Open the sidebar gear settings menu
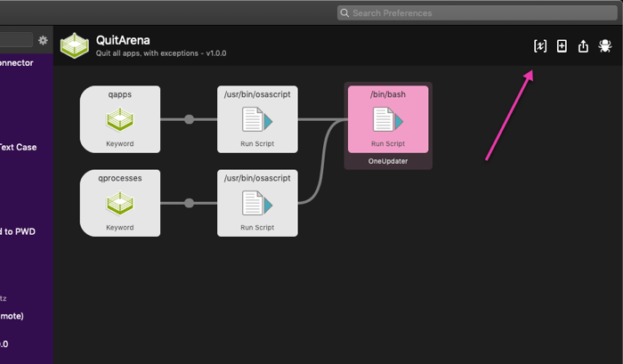The image size is (623, 364). pyautogui.click(x=43, y=40)
